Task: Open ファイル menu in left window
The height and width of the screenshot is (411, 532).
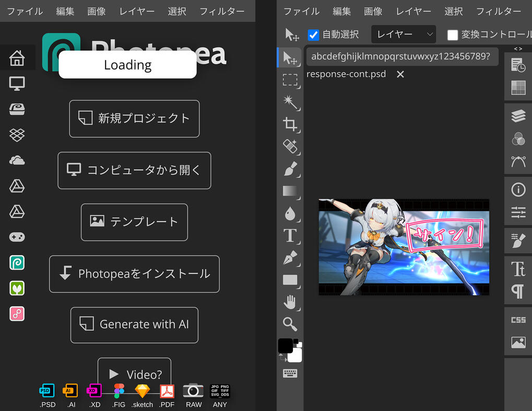Action: pos(25,11)
